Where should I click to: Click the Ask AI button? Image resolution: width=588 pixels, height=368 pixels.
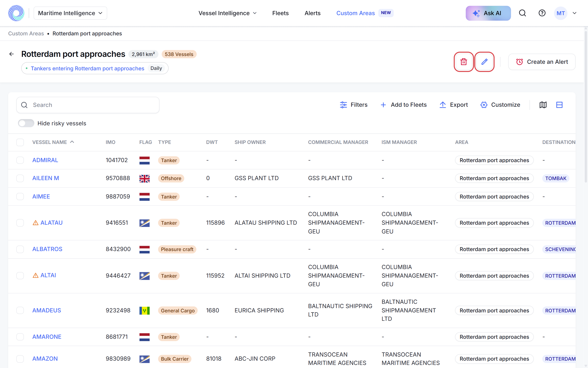point(488,13)
